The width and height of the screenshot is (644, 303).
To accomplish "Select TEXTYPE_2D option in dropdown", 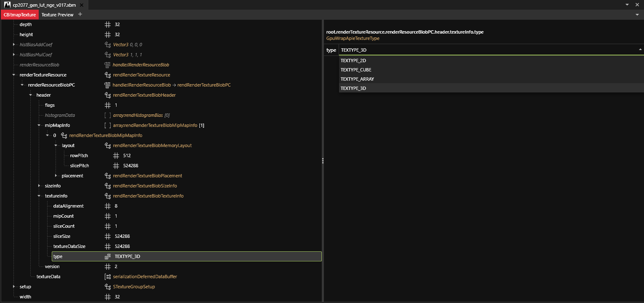I will click(x=353, y=61).
